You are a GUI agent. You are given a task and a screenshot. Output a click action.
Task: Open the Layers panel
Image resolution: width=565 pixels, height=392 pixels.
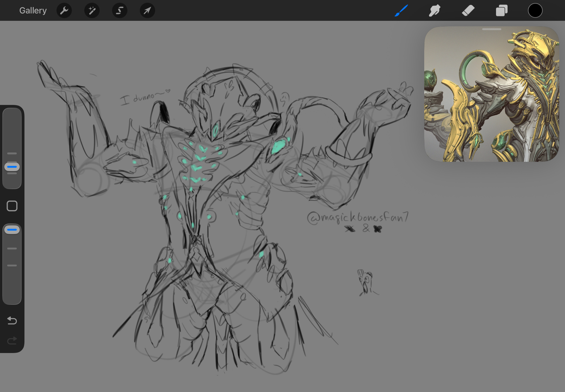[502, 11]
